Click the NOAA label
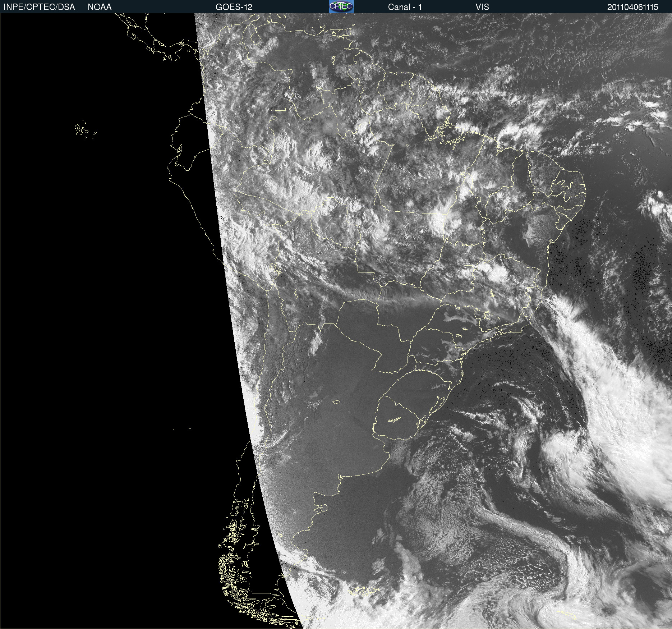This screenshot has height=629, width=672. click(100, 7)
